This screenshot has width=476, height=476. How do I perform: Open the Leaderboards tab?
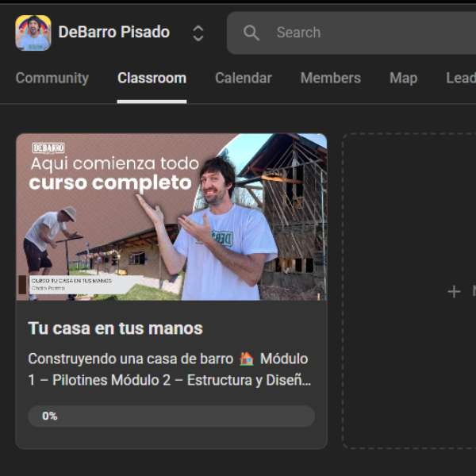pyautogui.click(x=461, y=78)
